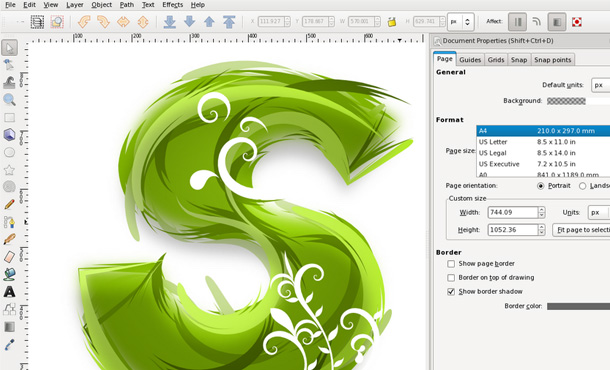
Task: Select the 3D Box tool
Action: tap(9, 135)
